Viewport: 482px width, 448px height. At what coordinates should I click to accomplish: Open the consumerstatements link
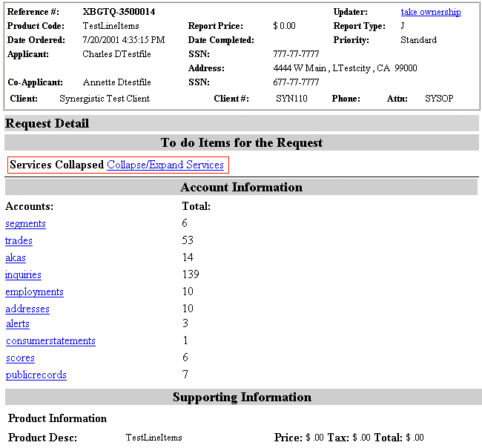coord(50,340)
